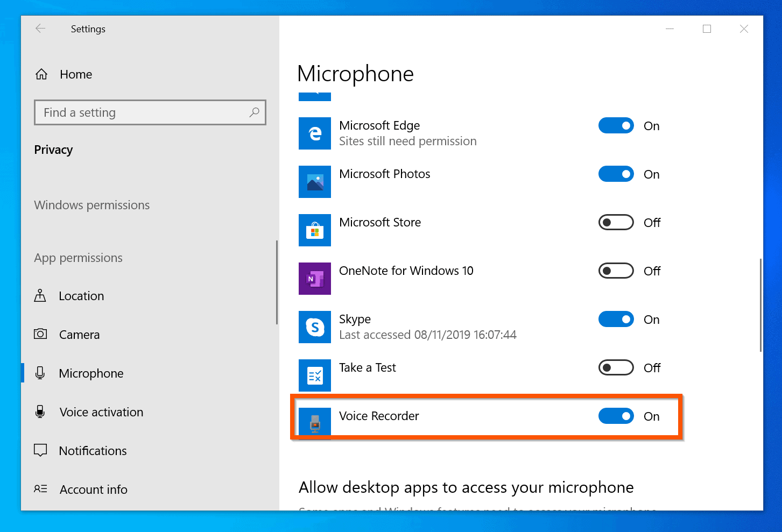This screenshot has width=782, height=532.
Task: Turn on OneNote for Windows 10 toggle
Action: point(616,271)
